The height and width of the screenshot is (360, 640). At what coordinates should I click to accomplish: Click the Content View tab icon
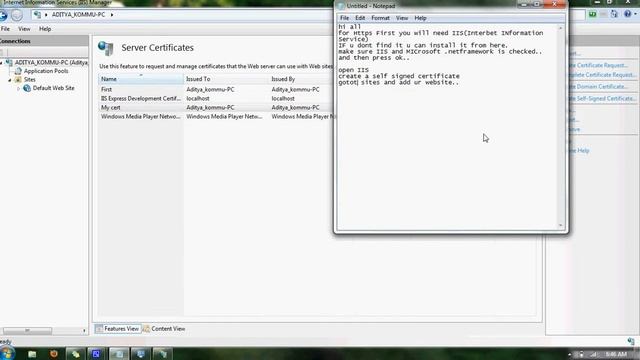click(146, 329)
